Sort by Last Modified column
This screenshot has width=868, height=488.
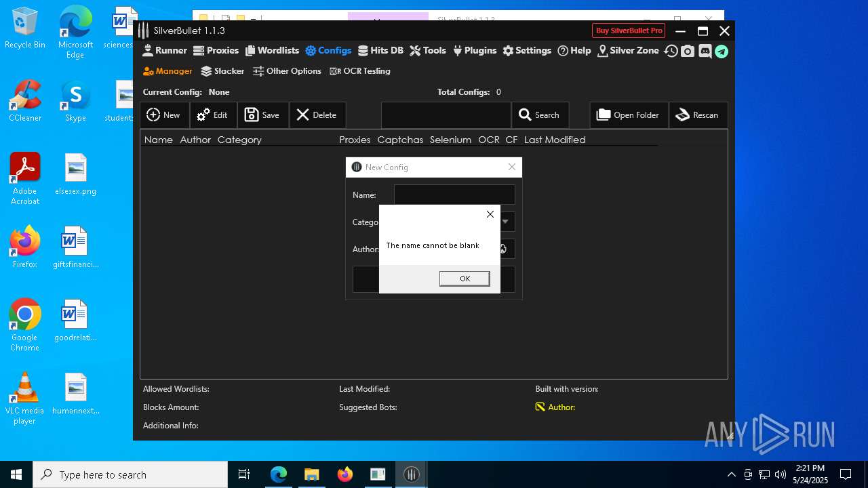[x=555, y=140]
